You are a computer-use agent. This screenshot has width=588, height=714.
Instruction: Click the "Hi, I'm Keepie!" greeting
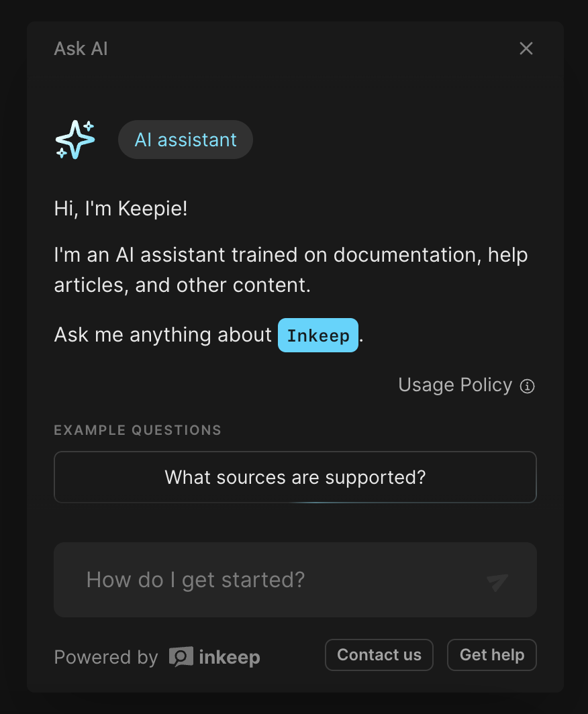pyautogui.click(x=121, y=209)
